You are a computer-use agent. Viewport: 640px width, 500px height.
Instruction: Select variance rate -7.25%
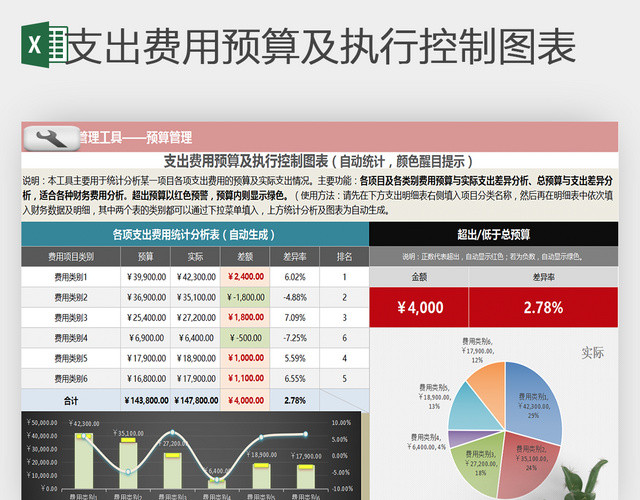click(295, 338)
